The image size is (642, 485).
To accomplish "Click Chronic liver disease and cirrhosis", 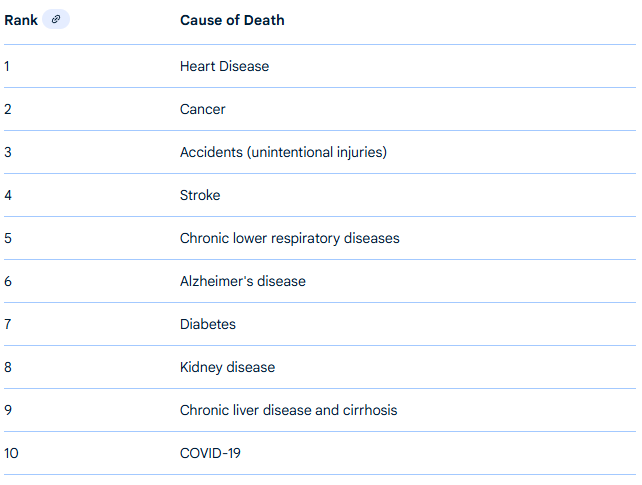I will coord(288,410).
